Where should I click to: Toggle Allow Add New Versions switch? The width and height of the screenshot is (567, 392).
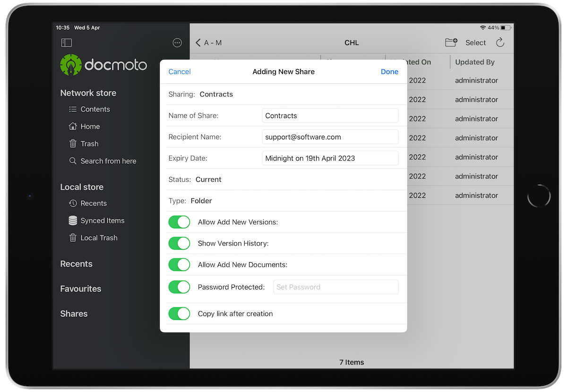pos(179,222)
